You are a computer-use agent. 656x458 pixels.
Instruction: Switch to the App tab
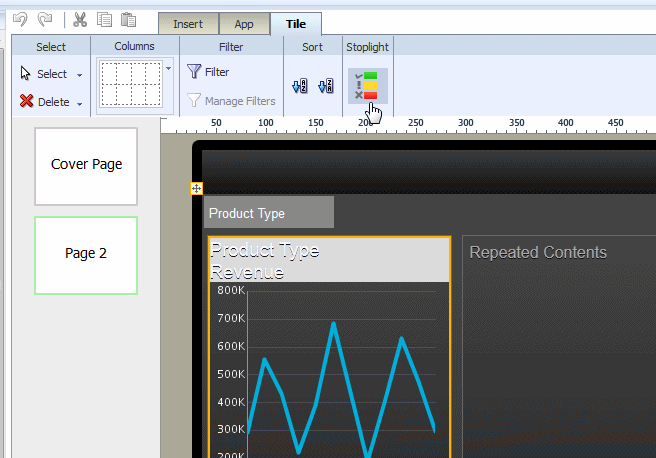[x=244, y=24]
